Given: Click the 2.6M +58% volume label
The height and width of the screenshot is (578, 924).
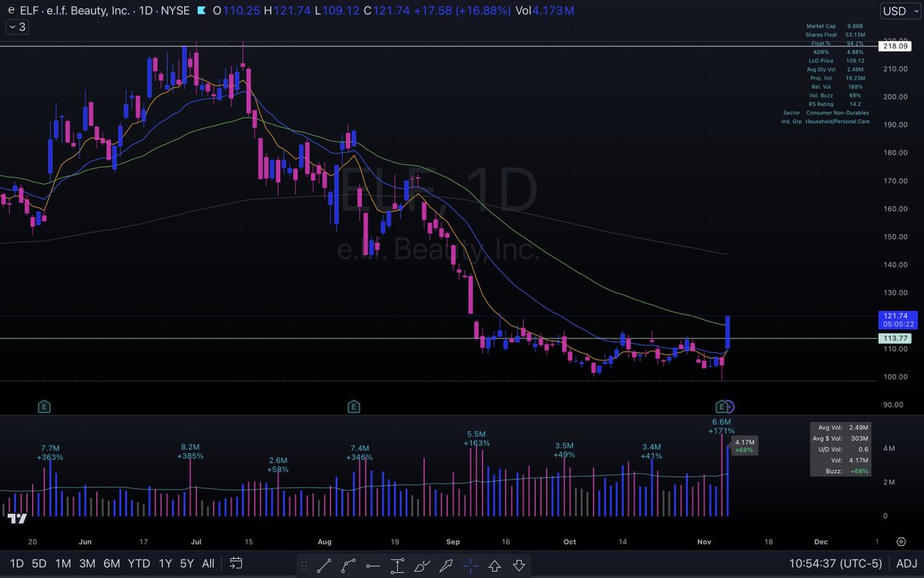Looking at the screenshot, I should pos(279,465).
